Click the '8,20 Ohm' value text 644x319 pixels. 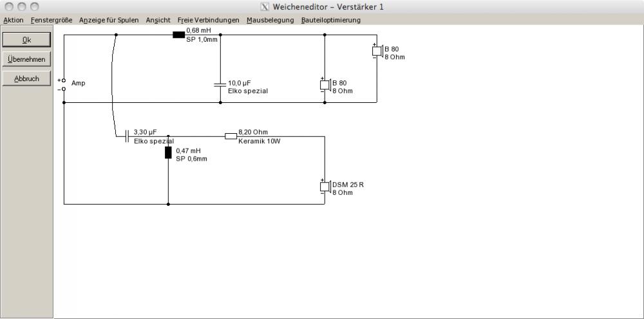[x=253, y=132]
